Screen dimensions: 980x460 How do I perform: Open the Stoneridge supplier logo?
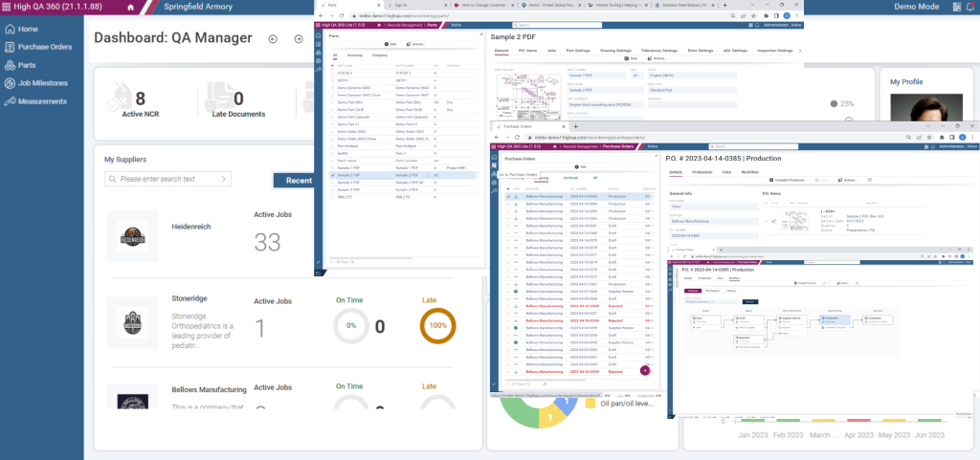click(x=132, y=322)
